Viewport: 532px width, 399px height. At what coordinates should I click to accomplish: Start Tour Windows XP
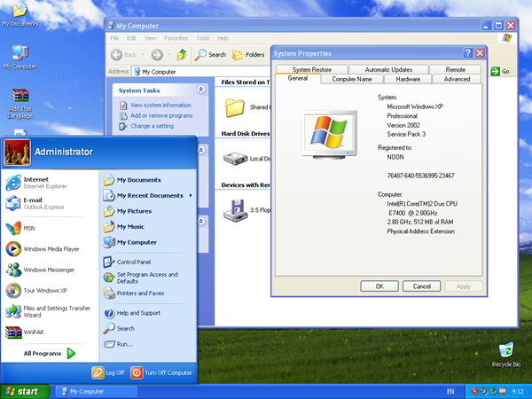click(36, 291)
